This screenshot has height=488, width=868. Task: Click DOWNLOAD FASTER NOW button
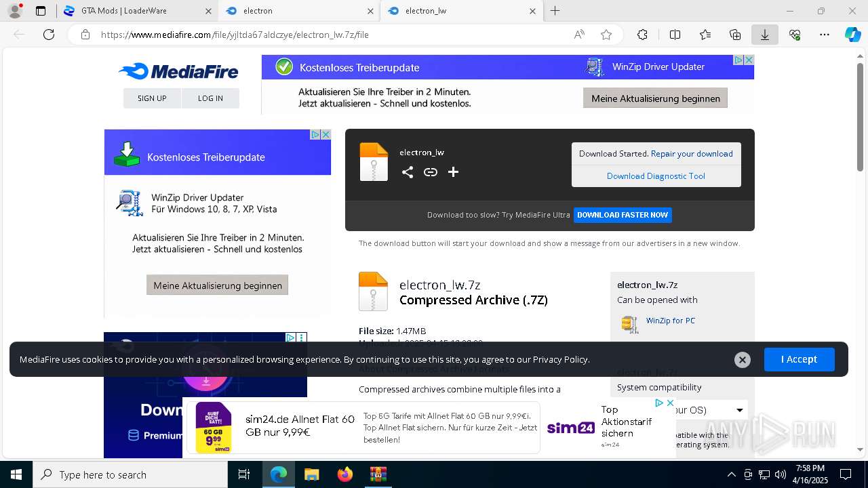(623, 215)
